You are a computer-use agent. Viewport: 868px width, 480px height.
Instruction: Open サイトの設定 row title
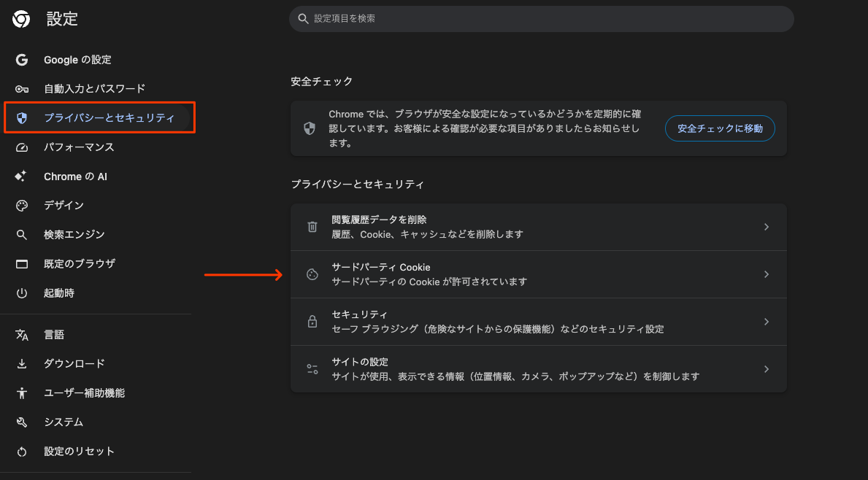tap(360, 363)
